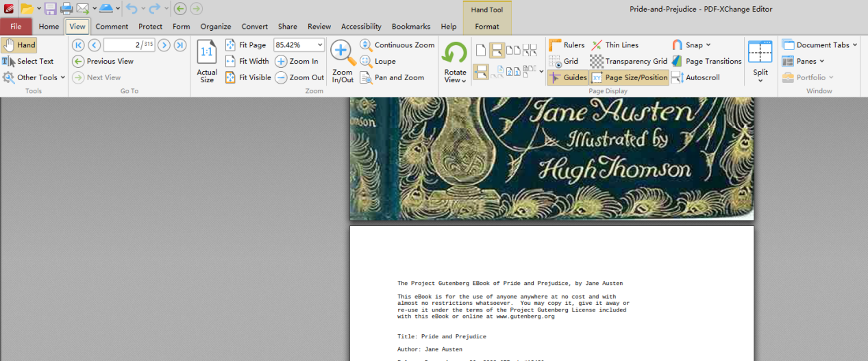Open Snap options dropdown
This screenshot has width=868, height=361.
708,45
